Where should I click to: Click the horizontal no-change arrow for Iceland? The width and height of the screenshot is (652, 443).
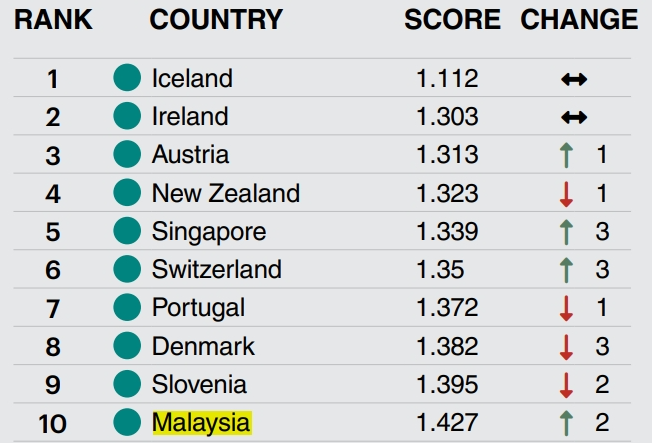pyautogui.click(x=574, y=79)
